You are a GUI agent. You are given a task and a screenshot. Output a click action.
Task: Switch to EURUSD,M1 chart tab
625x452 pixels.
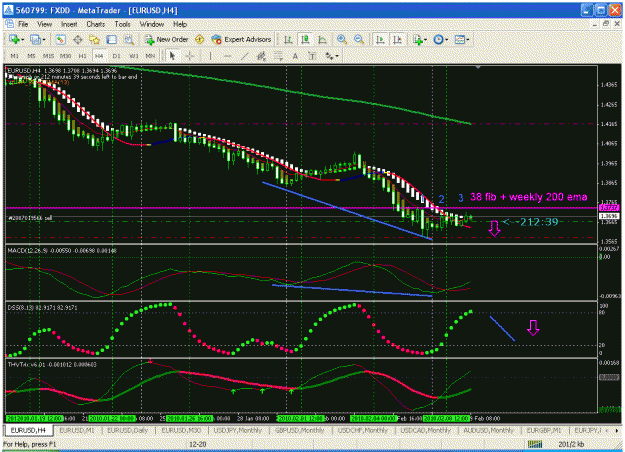click(77, 430)
